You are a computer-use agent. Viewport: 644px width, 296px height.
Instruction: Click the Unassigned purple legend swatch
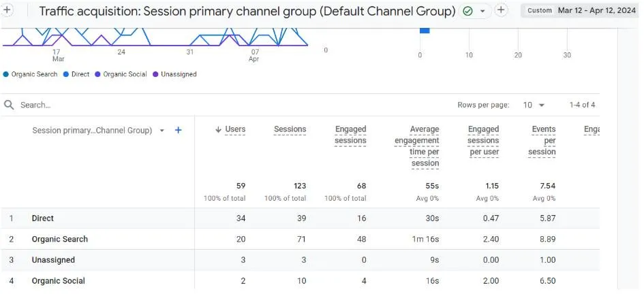pyautogui.click(x=156, y=74)
